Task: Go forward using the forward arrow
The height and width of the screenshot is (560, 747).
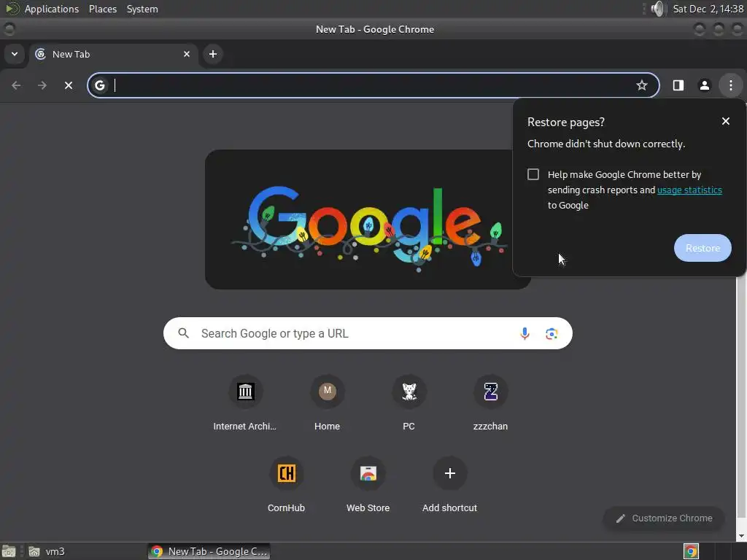Action: coord(42,86)
